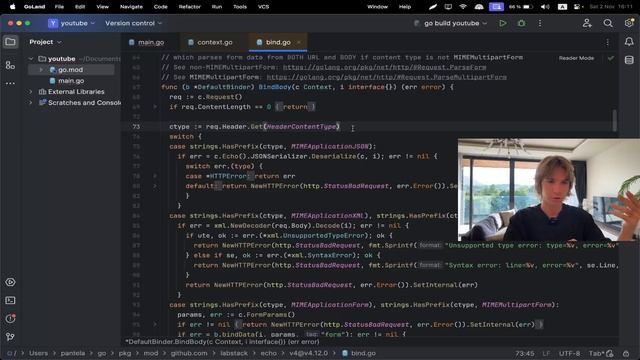This screenshot has height=360, width=640.
Task: Run the go build youtube configuration
Action: (503, 24)
